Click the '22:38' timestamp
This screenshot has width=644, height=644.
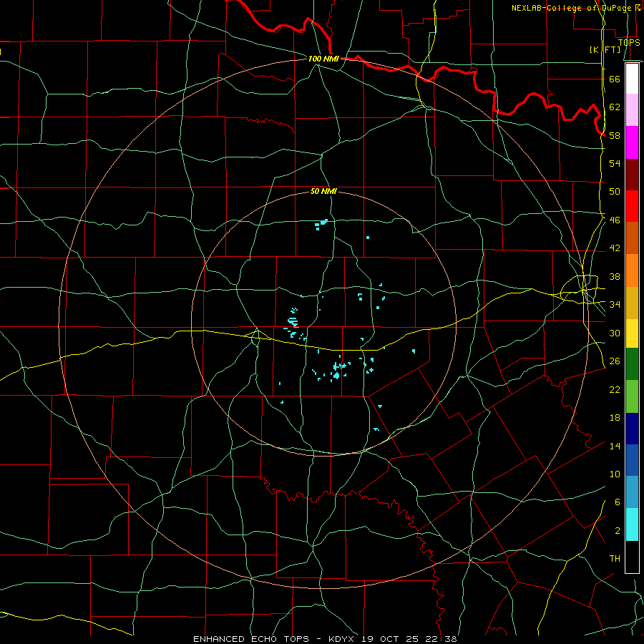click(441, 639)
